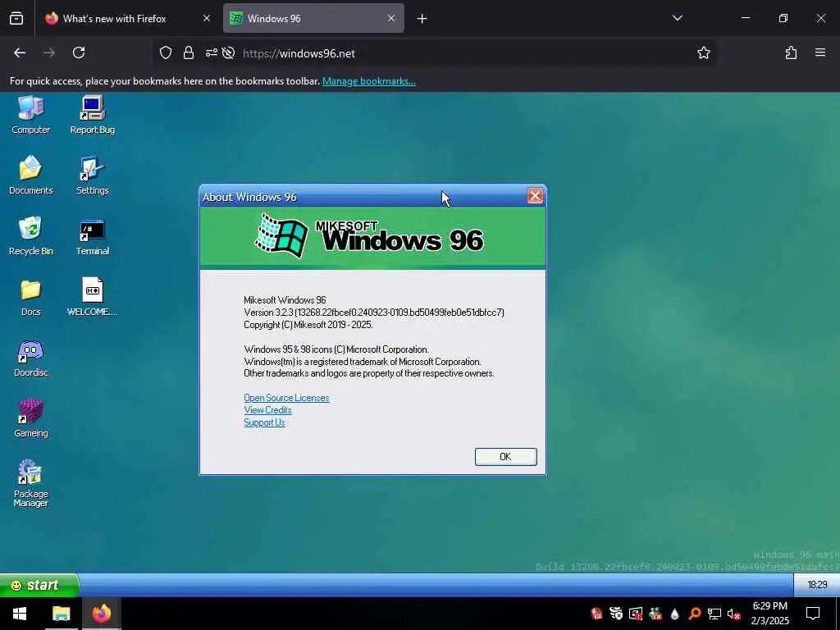Reload the current page
This screenshot has width=840, height=630.
coord(79,52)
